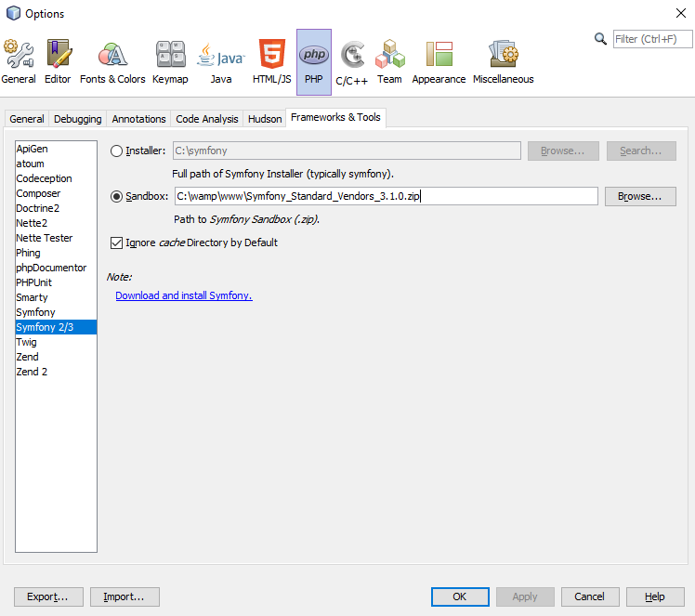
Task: Click Browse button next to Installer path
Action: pos(563,151)
